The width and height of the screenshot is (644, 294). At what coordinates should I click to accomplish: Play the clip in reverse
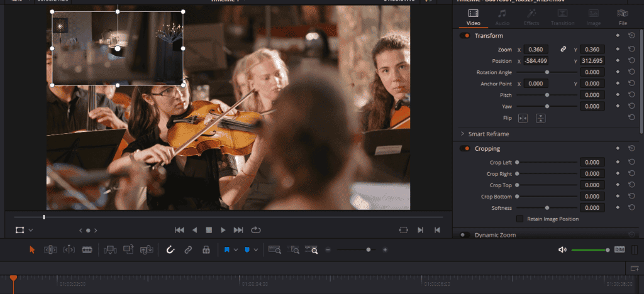click(195, 230)
